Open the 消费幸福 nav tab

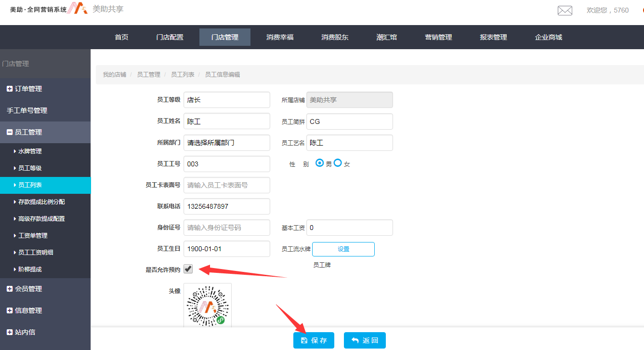tap(280, 37)
